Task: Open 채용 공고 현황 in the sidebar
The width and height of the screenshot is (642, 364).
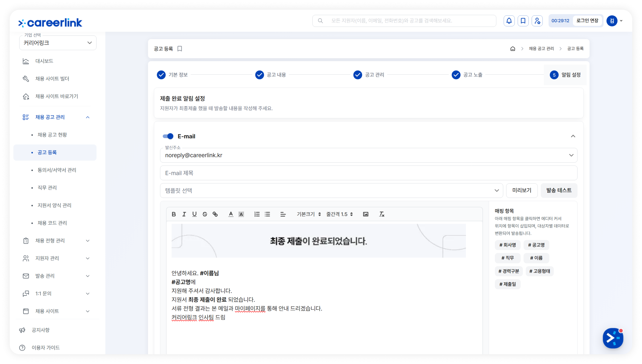Action: click(52, 135)
